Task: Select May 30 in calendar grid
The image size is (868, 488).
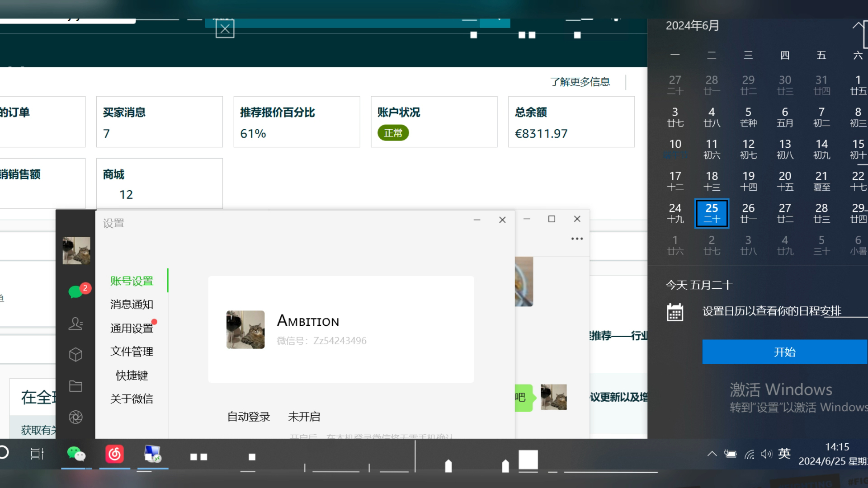Action: click(x=785, y=85)
